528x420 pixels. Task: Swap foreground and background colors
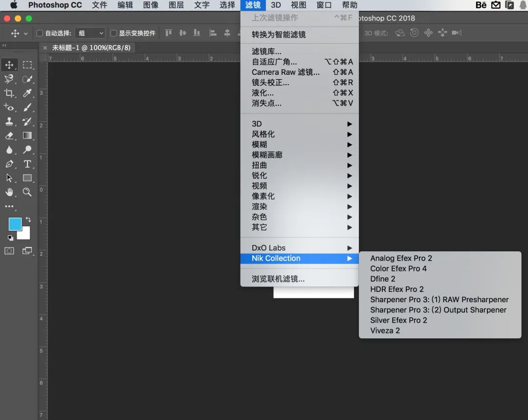coord(28,220)
